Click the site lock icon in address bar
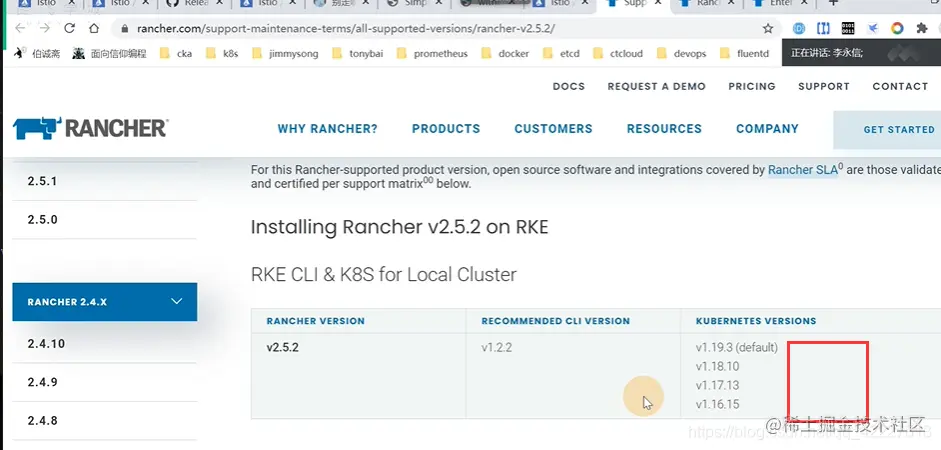 pos(125,28)
